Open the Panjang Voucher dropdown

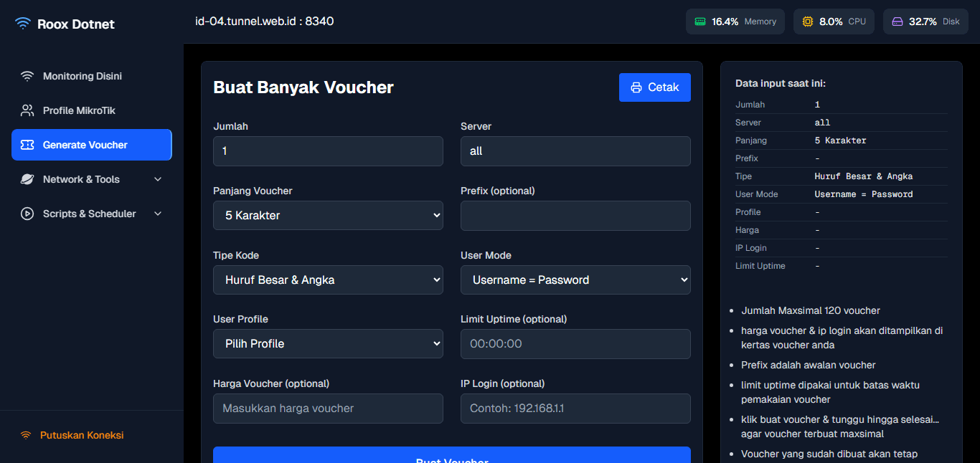pos(328,215)
